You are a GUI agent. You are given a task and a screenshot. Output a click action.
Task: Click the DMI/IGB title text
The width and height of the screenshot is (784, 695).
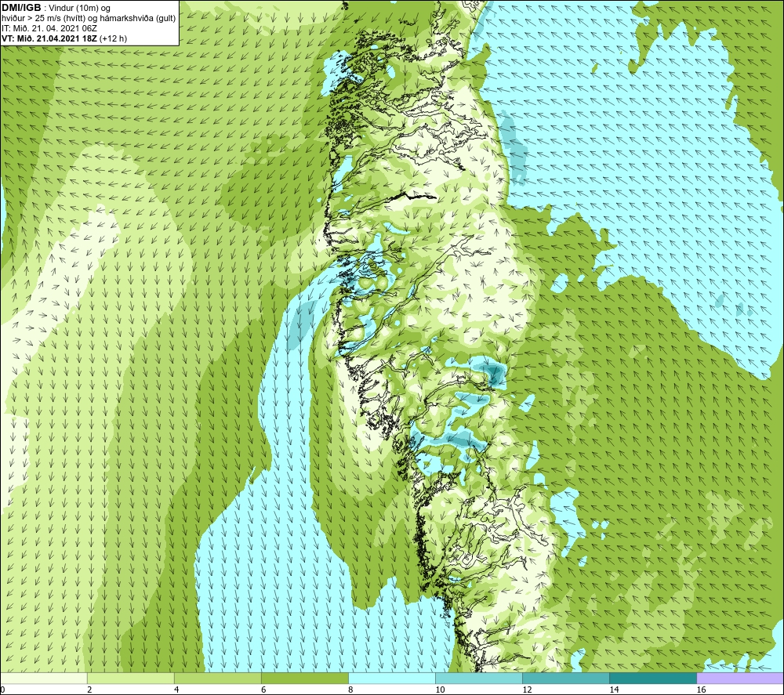point(21,8)
